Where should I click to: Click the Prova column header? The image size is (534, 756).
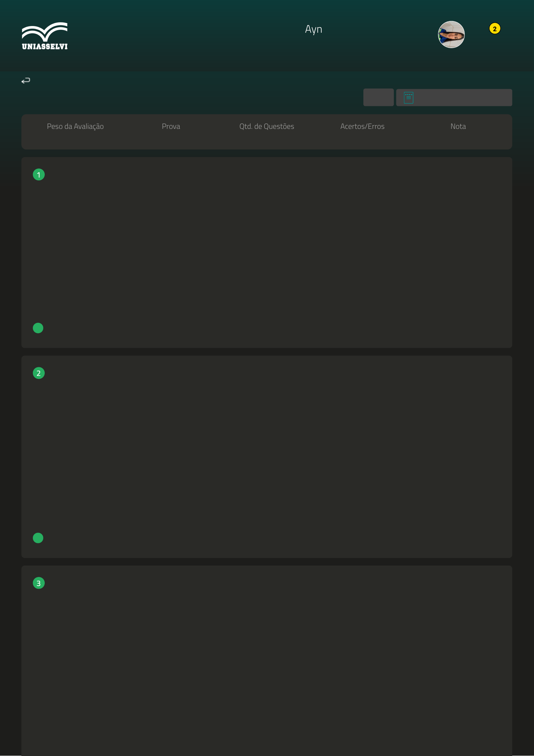[x=171, y=126]
